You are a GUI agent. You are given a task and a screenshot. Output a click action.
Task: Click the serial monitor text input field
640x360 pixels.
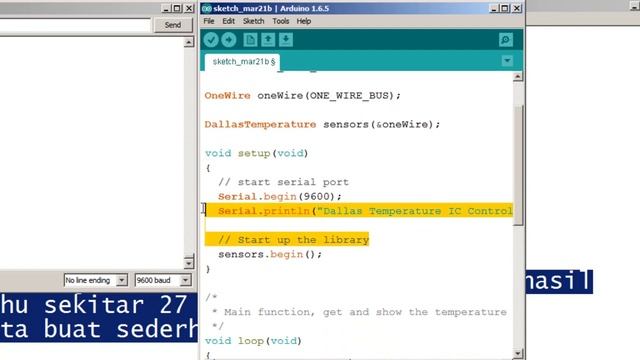pos(75,25)
